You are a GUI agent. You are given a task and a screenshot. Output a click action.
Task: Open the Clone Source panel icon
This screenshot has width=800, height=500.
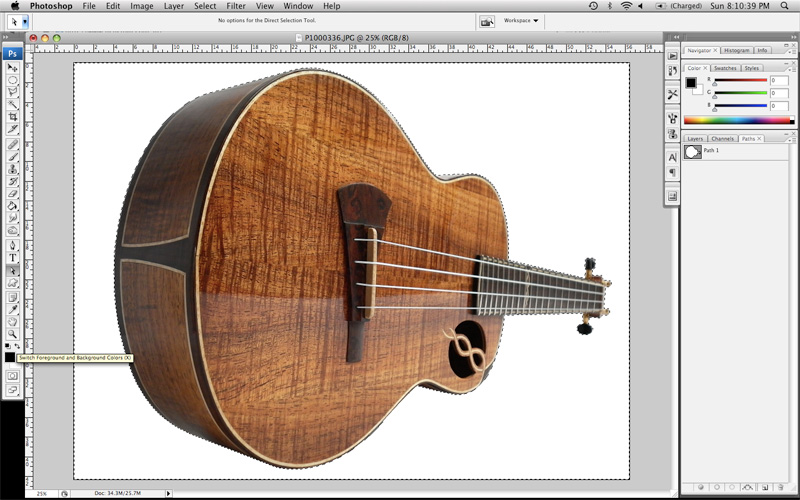coord(672,134)
